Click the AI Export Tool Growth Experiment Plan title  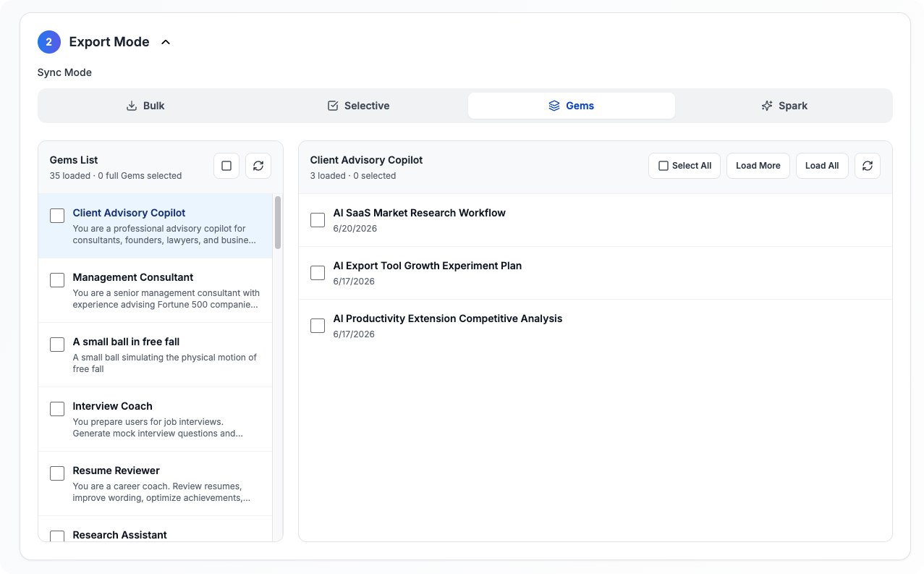click(x=428, y=266)
